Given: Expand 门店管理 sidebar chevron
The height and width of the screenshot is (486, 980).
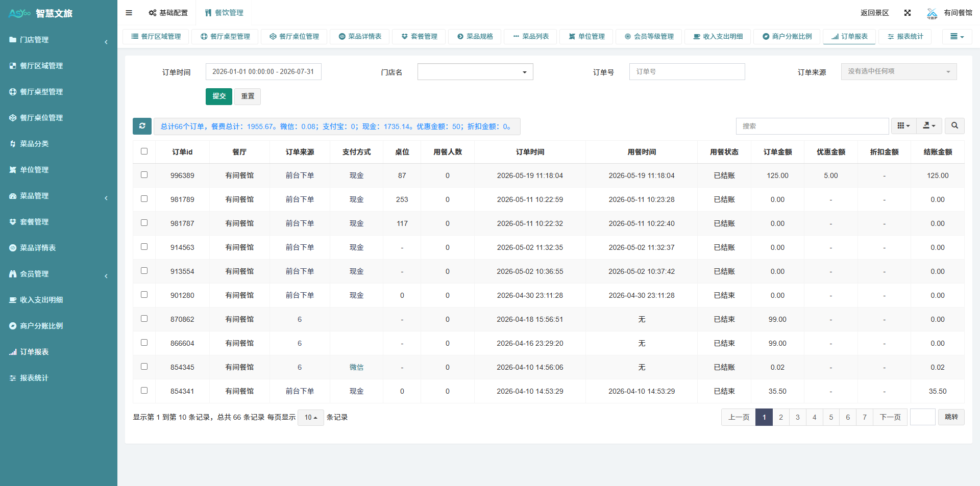Looking at the screenshot, I should click(x=106, y=42).
